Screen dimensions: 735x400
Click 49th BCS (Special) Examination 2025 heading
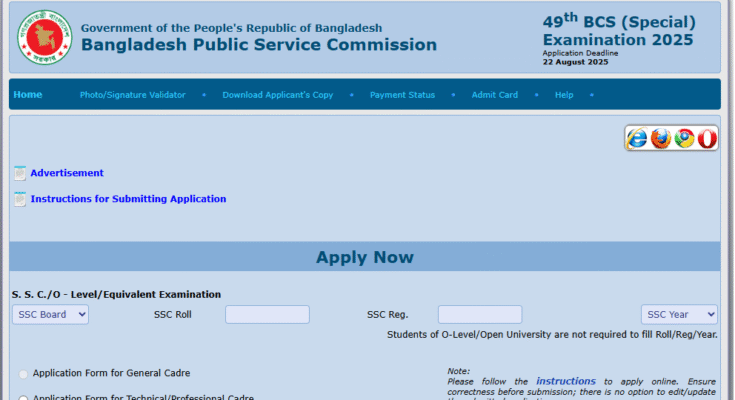coord(619,30)
